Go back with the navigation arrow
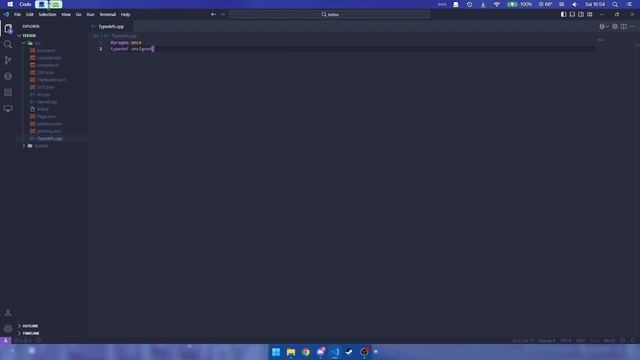This screenshot has width=640, height=360. coord(213,14)
